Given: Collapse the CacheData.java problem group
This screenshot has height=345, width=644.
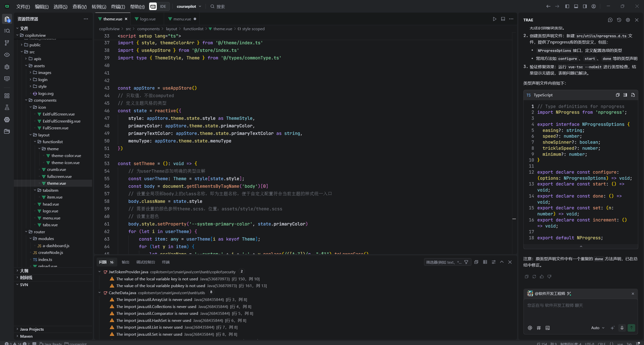Looking at the screenshot, I should click(99, 292).
